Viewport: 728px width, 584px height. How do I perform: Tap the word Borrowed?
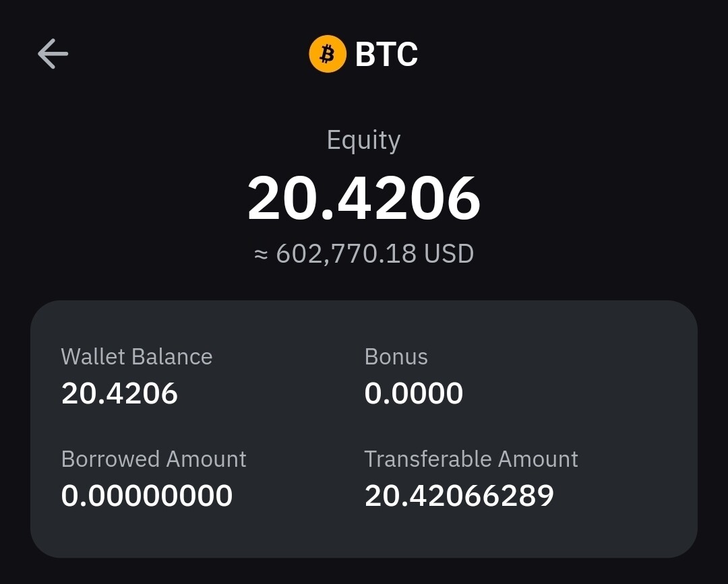[x=110, y=459]
